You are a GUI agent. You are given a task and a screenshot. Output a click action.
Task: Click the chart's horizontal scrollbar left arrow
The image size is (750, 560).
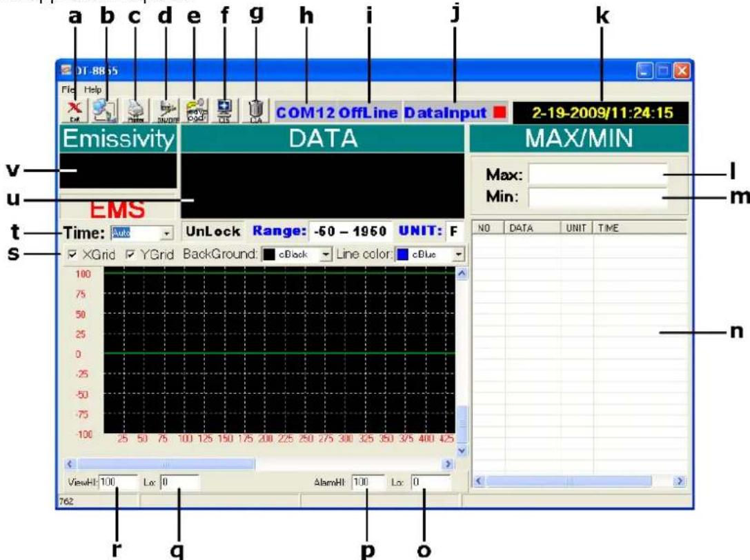pos(70,464)
